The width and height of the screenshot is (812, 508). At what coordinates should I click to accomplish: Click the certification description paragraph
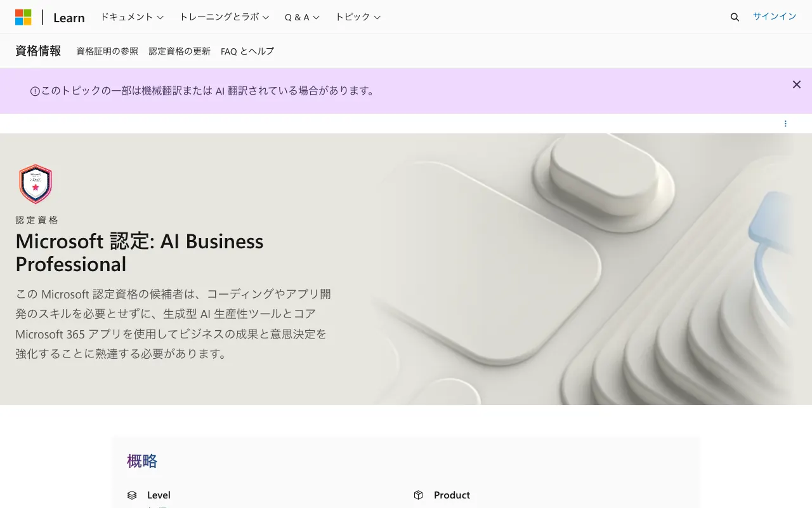[x=173, y=324]
